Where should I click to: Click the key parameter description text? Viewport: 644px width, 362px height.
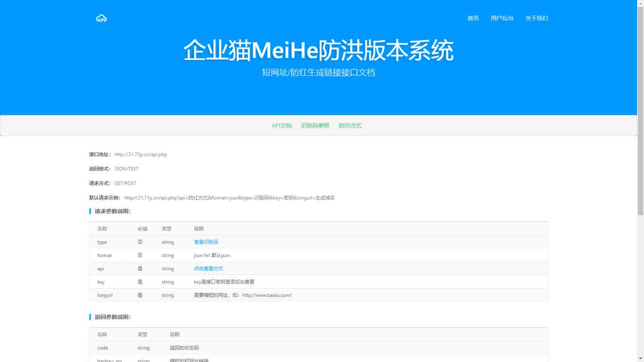coord(224,282)
